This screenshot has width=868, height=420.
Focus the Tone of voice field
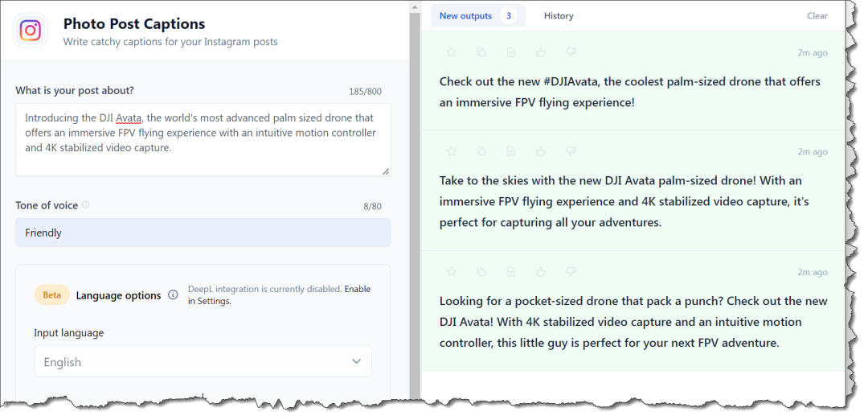pyautogui.click(x=203, y=233)
